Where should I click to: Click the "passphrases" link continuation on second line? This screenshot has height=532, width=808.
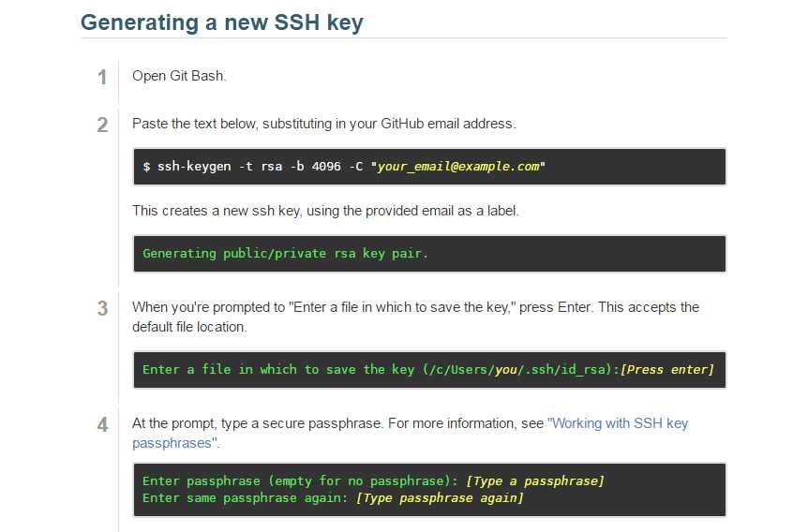click(175, 443)
